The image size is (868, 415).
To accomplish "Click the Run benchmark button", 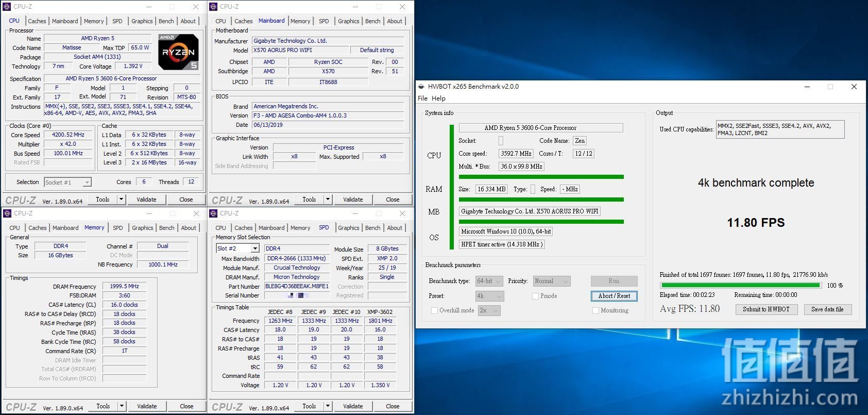I will coord(614,281).
